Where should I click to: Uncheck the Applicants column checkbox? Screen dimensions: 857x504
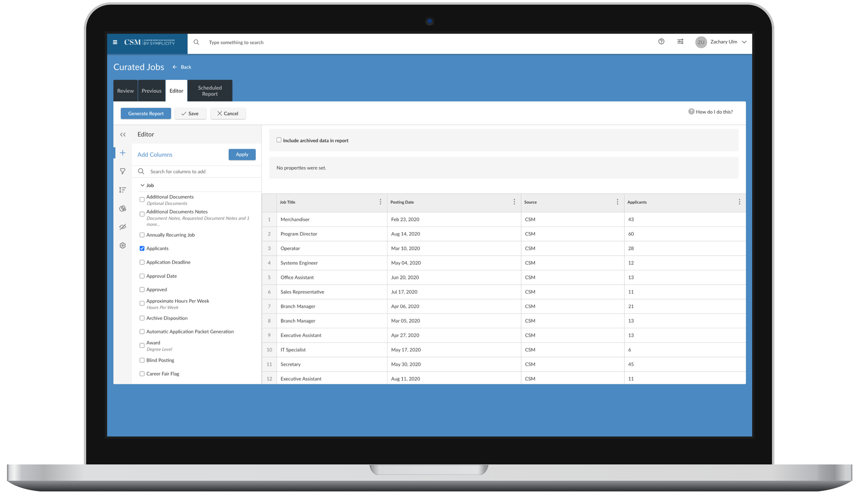pyautogui.click(x=142, y=248)
